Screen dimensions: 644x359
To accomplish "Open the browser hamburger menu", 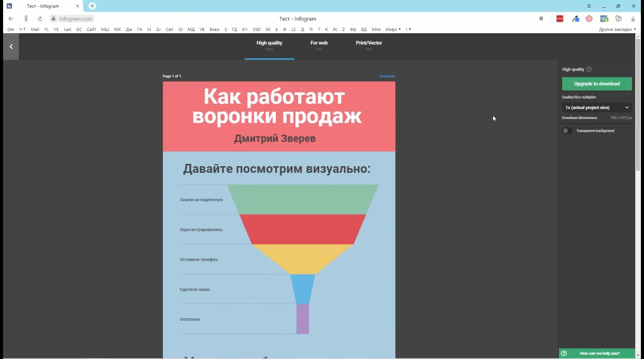I will (x=589, y=6).
